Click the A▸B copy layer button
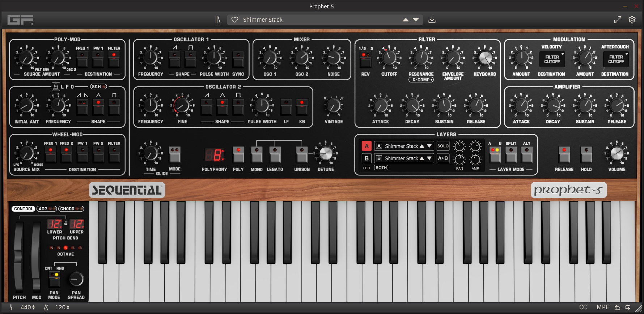The image size is (644, 314). tap(443, 158)
